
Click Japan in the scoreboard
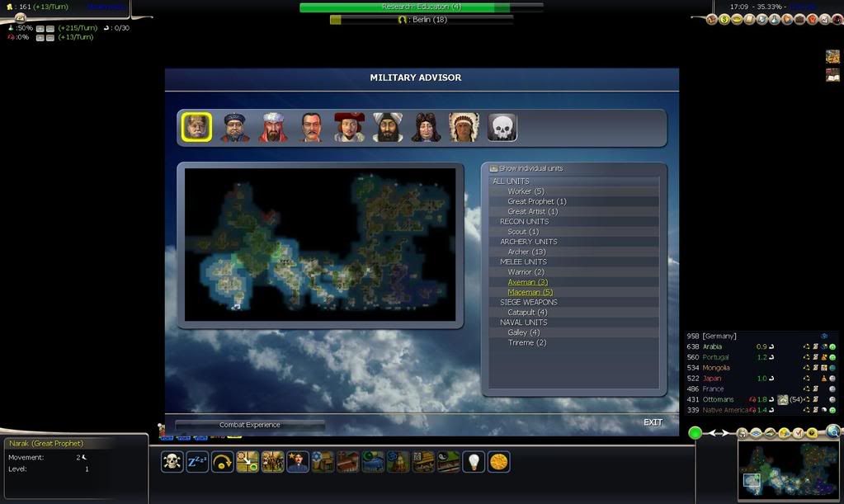click(712, 378)
